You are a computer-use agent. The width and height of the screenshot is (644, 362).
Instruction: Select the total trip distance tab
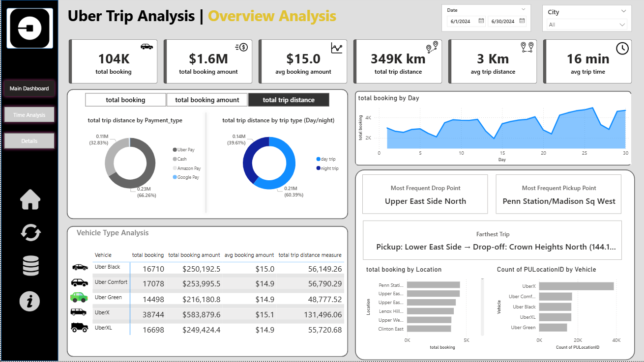pos(289,100)
